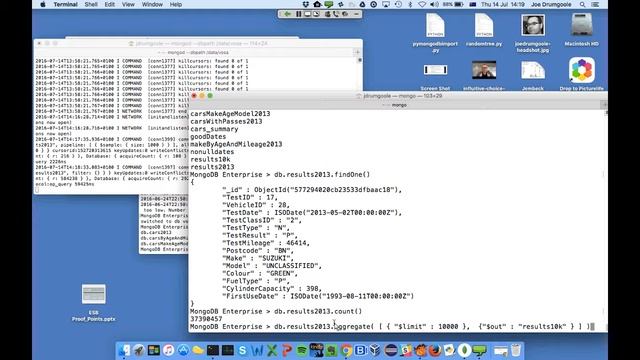Viewport: 640px width, 360px height.
Task: Open the Terminal application menu
Action: (65, 4)
